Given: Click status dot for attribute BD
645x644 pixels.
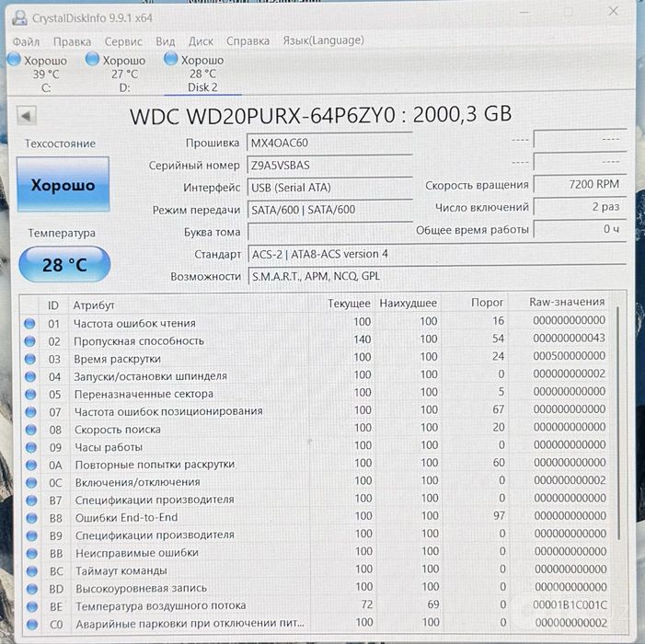Looking at the screenshot, I should (x=32, y=589).
